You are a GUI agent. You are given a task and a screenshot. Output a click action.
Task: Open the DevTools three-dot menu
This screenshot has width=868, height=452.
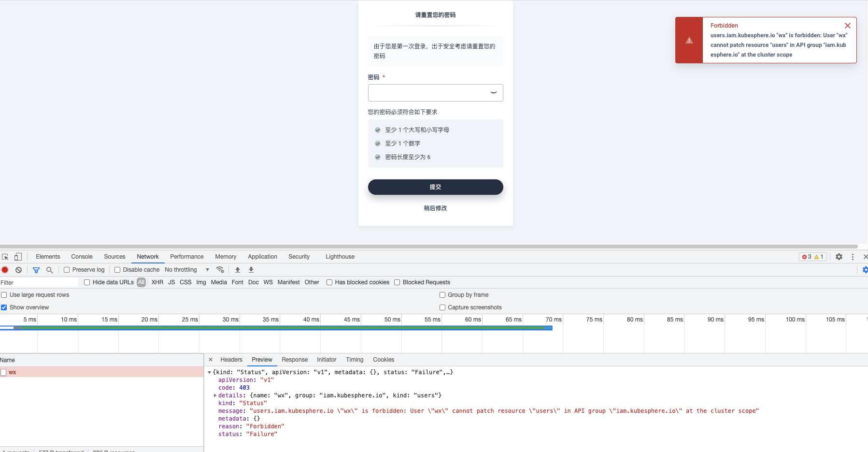[x=853, y=257]
